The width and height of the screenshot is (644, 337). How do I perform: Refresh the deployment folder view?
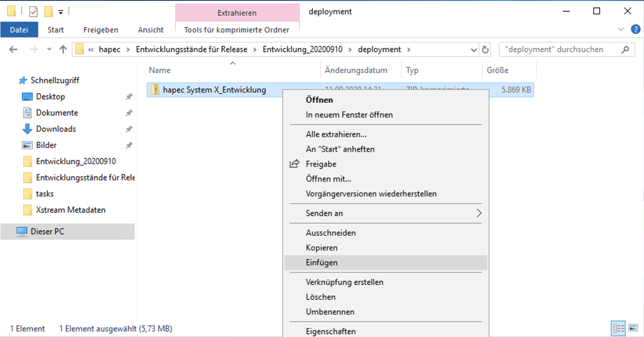click(x=485, y=49)
